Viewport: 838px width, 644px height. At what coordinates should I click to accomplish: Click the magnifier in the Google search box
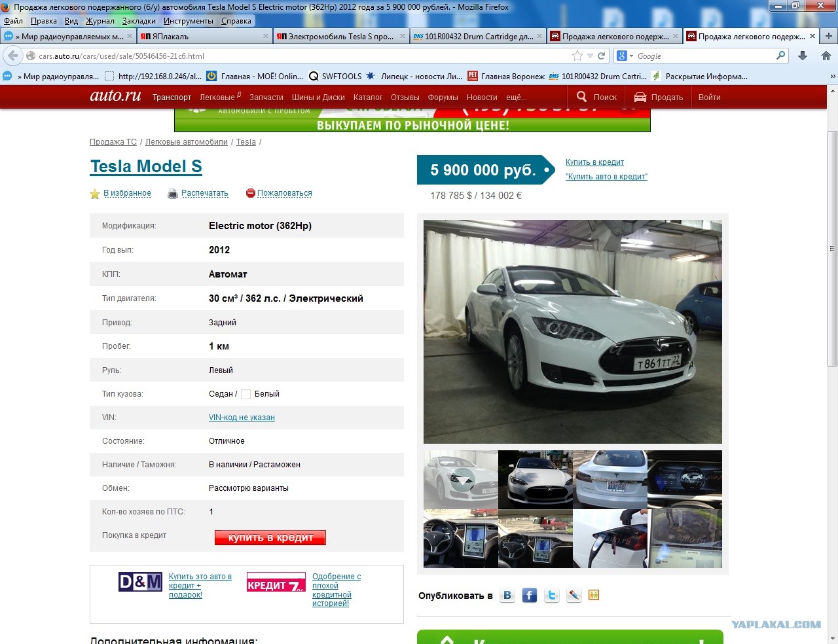tap(780, 56)
